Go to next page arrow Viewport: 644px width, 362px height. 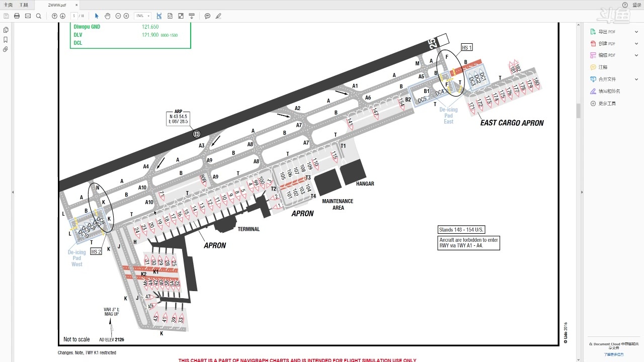point(63,16)
